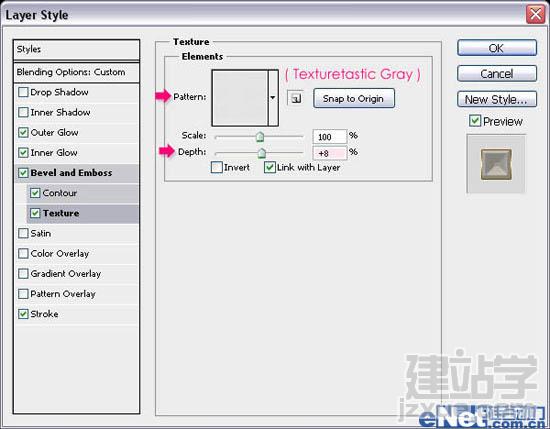The image size is (550, 429).
Task: Click the Depth slider handle
Action: pyautogui.click(x=262, y=153)
